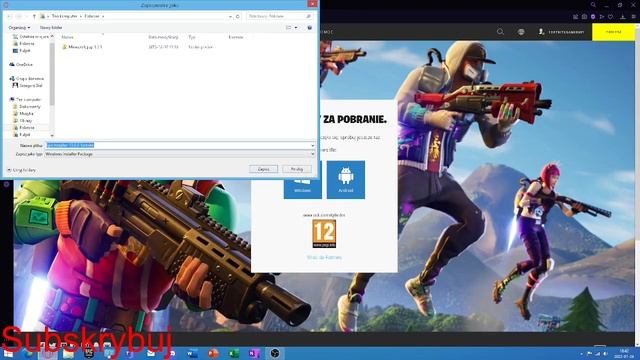Open browser downloads icon
This screenshot has width=640, height=360.
tap(623, 17)
